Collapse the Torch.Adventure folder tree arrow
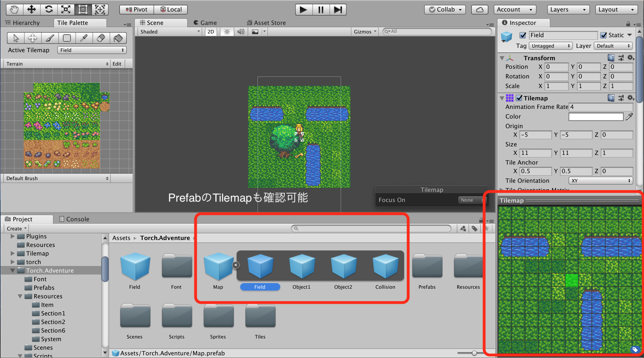The width and height of the screenshot is (644, 358). click(13, 271)
